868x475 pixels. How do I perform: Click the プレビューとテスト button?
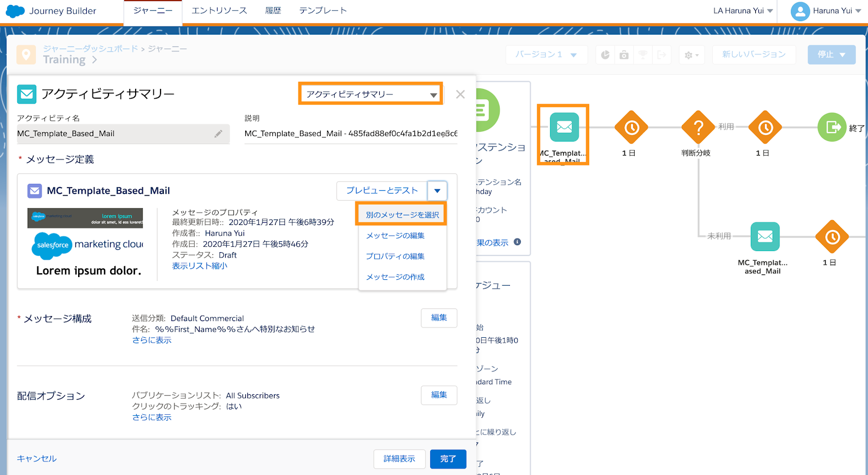click(382, 191)
